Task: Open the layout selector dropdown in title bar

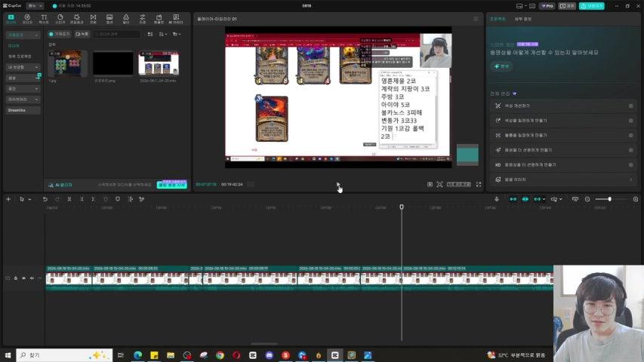Action: [522, 6]
